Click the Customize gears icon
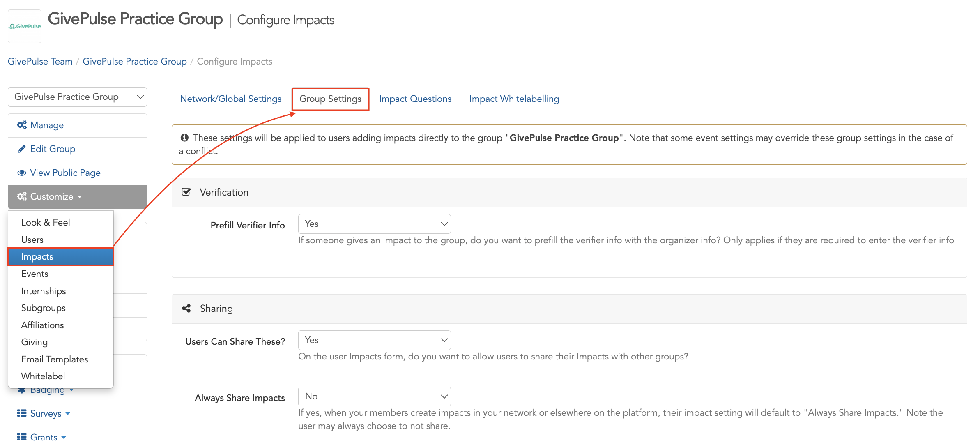The width and height of the screenshot is (980, 447). (21, 196)
